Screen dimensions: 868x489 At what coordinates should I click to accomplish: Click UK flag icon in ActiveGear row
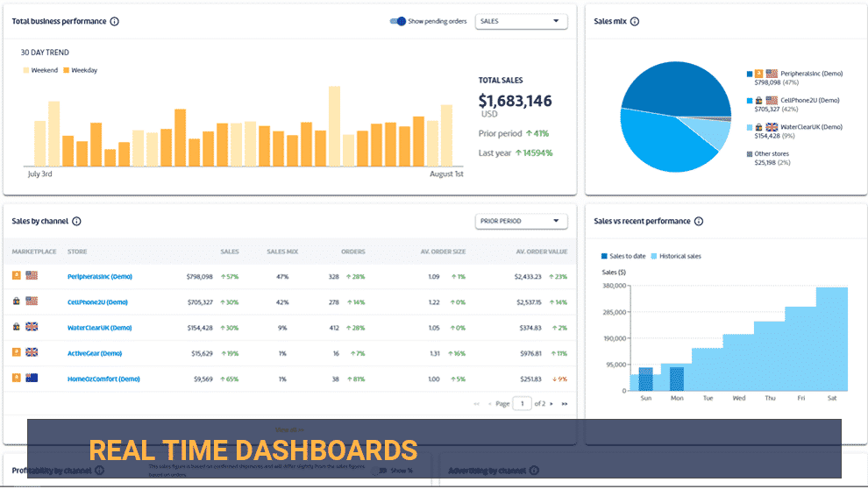click(x=32, y=351)
